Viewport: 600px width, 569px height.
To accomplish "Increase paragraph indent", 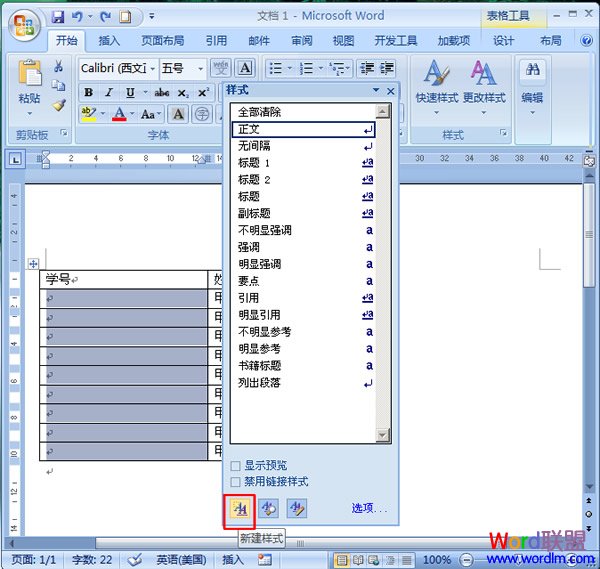I will click(x=386, y=68).
